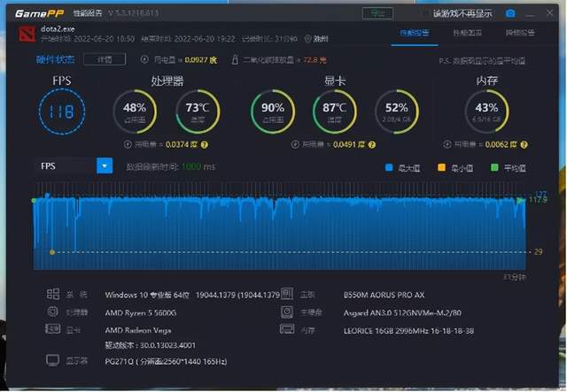Viewport: 567px width, 392px height.
Task: Click the 硬件状态 heading text
Action: tap(55, 59)
